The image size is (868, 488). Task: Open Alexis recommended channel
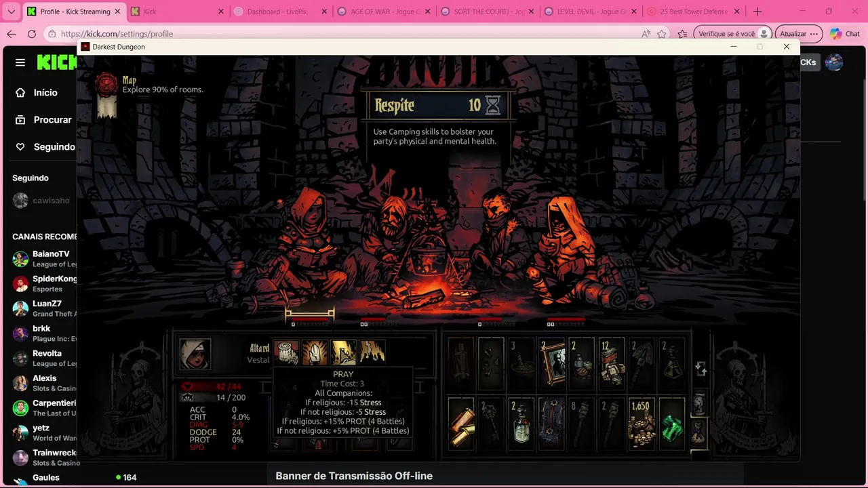(43, 383)
